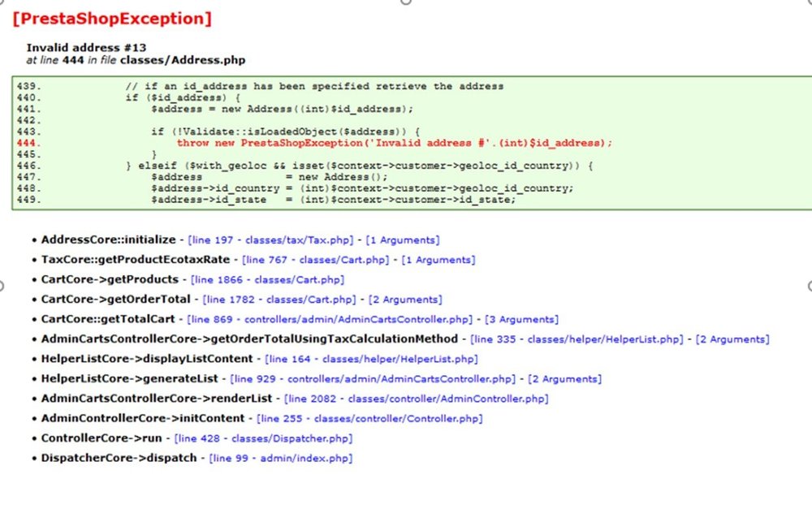
Task: Select HelperListCore->generateList trace entry
Action: click(129, 378)
